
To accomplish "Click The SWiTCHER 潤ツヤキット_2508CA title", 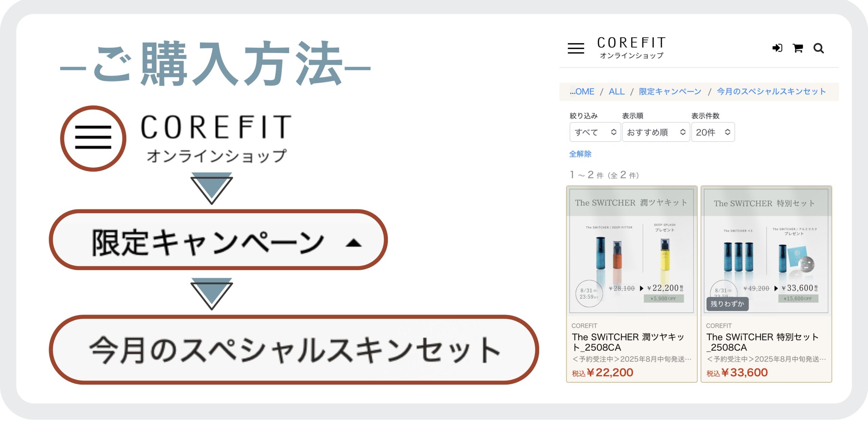I will (x=628, y=342).
